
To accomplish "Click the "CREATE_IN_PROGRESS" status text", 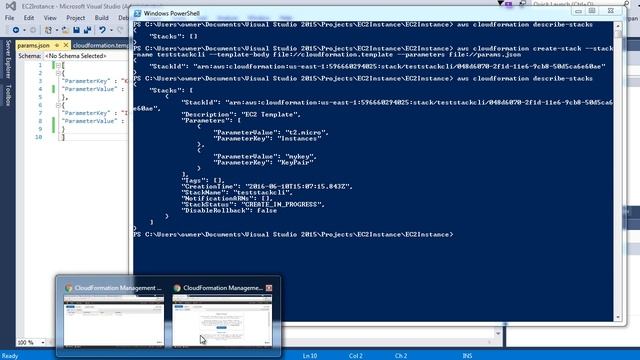I will point(281,204).
